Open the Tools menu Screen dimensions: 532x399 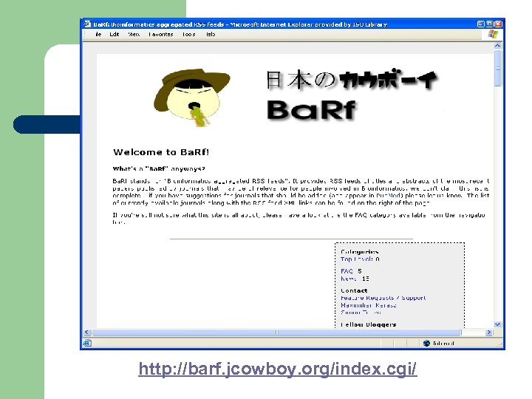coord(188,34)
